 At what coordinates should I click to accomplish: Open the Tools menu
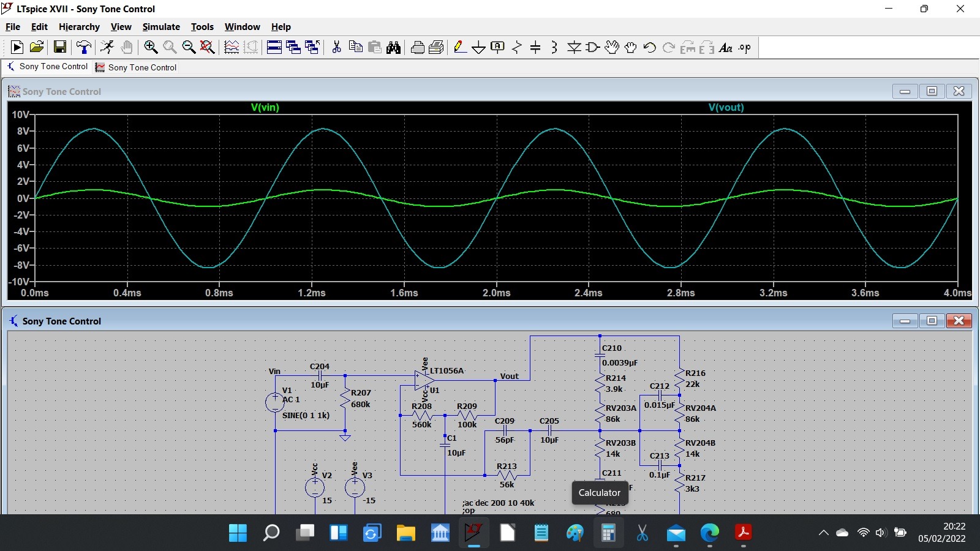(202, 27)
